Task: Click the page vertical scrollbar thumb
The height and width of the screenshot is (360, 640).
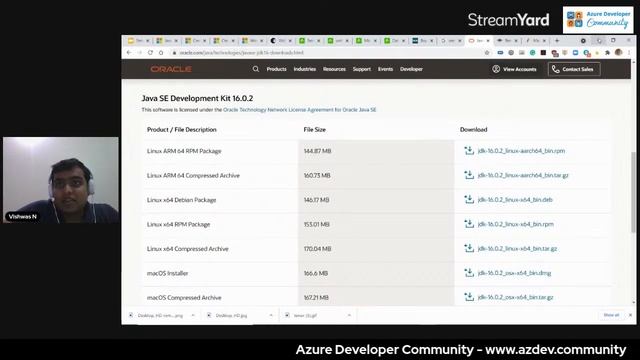Action: [x=633, y=192]
